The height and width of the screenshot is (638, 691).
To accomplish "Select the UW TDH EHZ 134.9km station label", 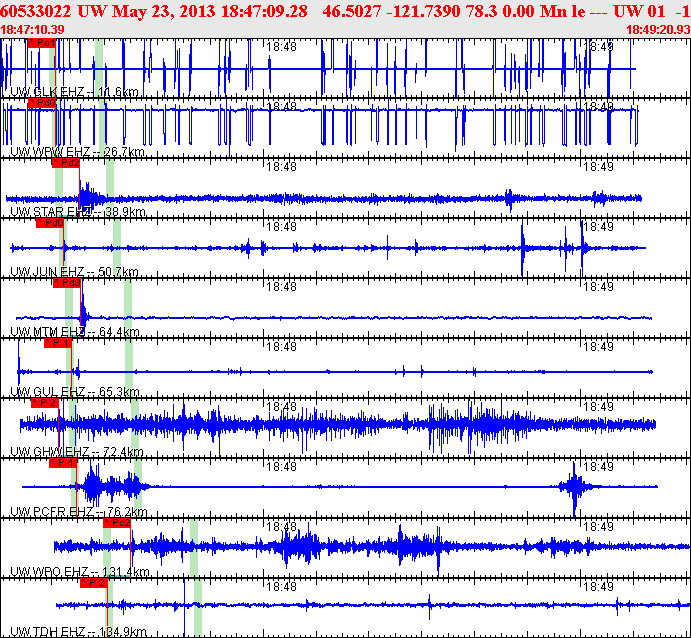I will pos(79,632).
